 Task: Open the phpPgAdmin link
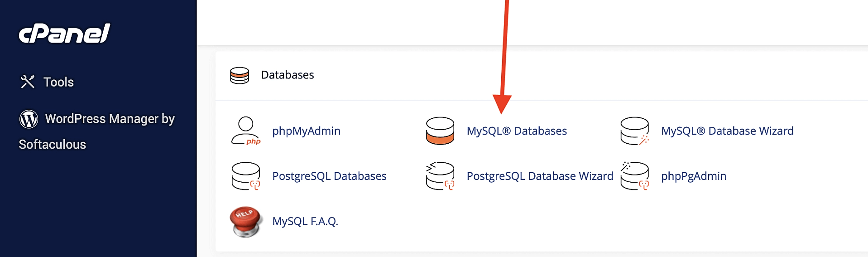pyautogui.click(x=694, y=176)
